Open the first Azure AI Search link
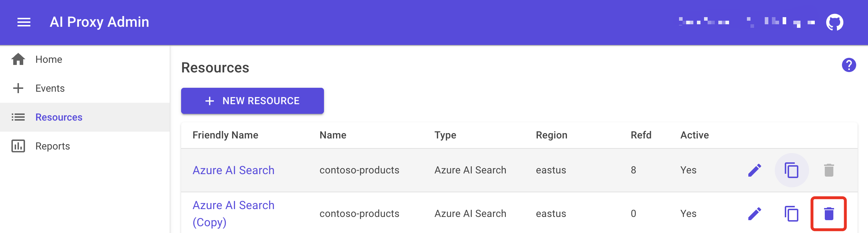Image resolution: width=868 pixels, height=233 pixels. pyautogui.click(x=233, y=170)
